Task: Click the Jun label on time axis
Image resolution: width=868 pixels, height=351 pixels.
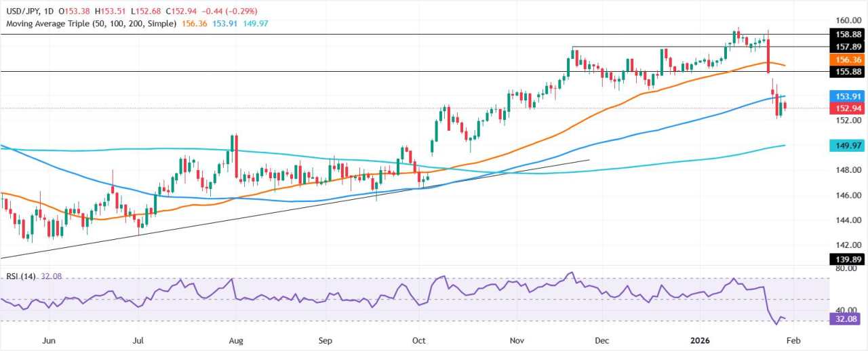Action: [47, 340]
